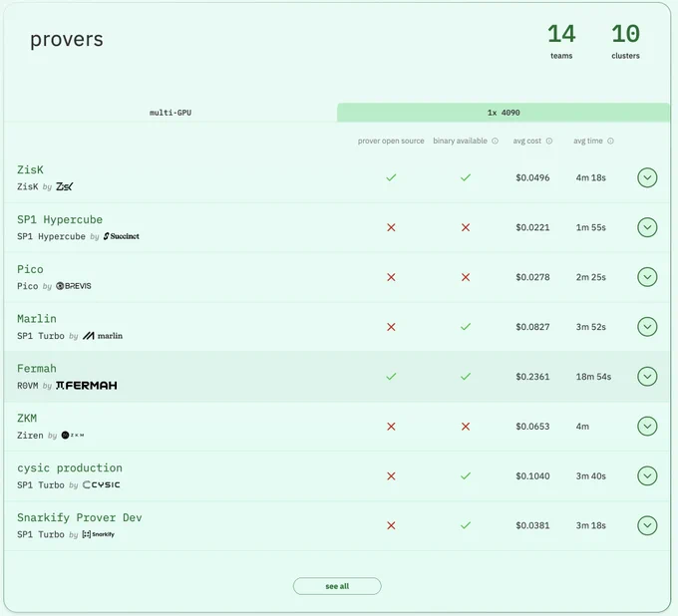The height and width of the screenshot is (616, 678).
Task: Click ZisK binary available green checkmark
Action: [x=466, y=177]
